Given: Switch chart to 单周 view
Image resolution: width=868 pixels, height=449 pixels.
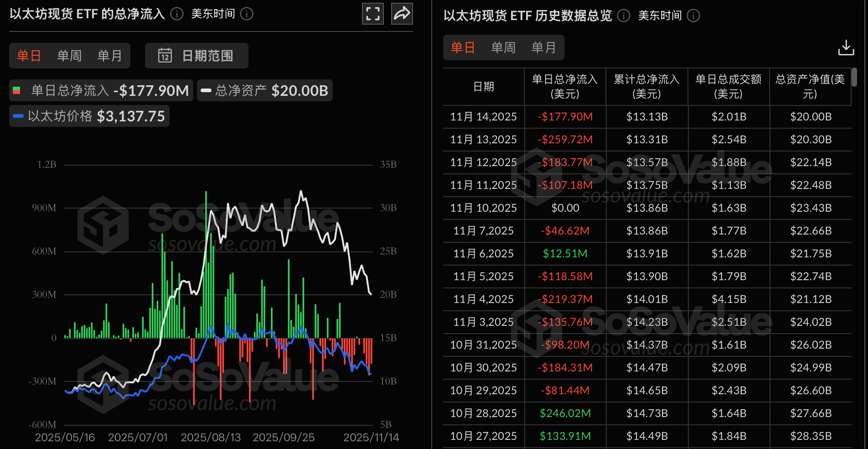Looking at the screenshot, I should click(x=69, y=56).
